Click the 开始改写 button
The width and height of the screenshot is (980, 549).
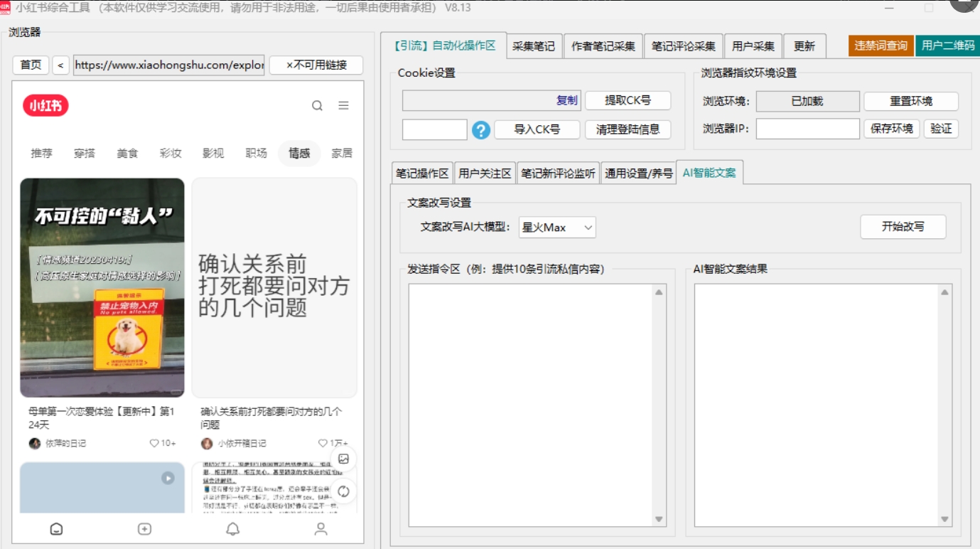coord(903,227)
